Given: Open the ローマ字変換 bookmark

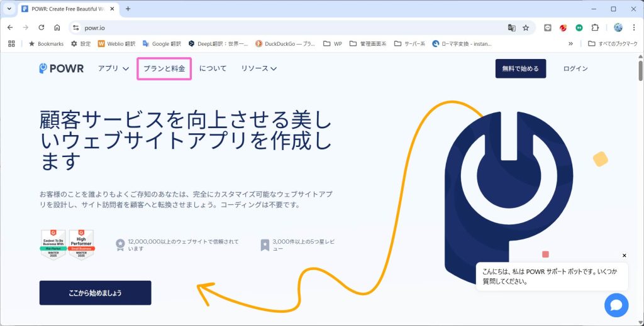Looking at the screenshot, I should pos(462,43).
